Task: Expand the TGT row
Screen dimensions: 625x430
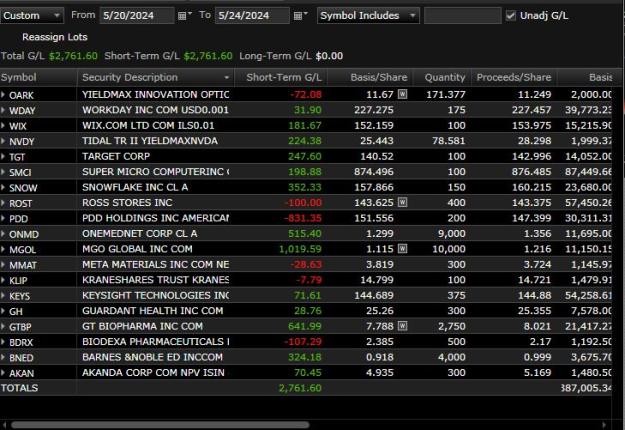Action: [x=3, y=157]
